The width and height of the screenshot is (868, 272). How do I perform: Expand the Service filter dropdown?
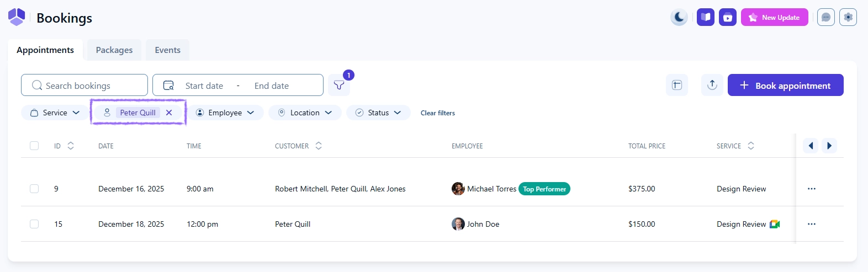[55, 113]
